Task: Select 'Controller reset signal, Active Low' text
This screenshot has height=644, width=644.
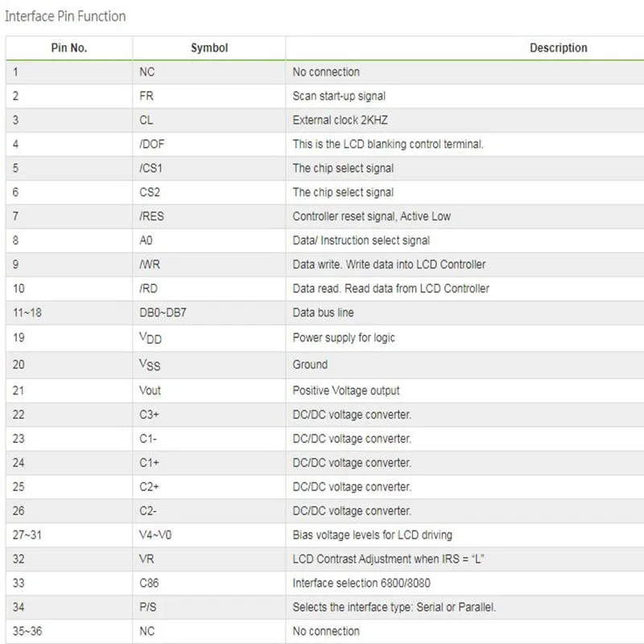Action: 371,217
